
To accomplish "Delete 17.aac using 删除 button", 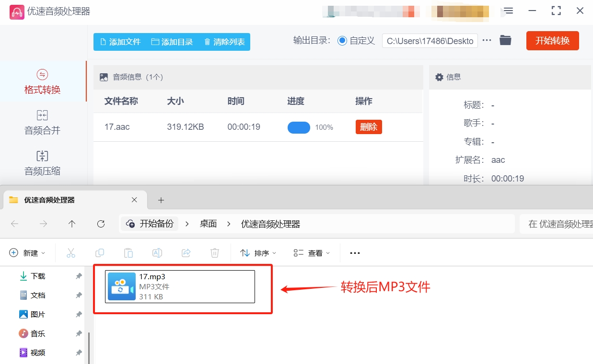I will [369, 127].
